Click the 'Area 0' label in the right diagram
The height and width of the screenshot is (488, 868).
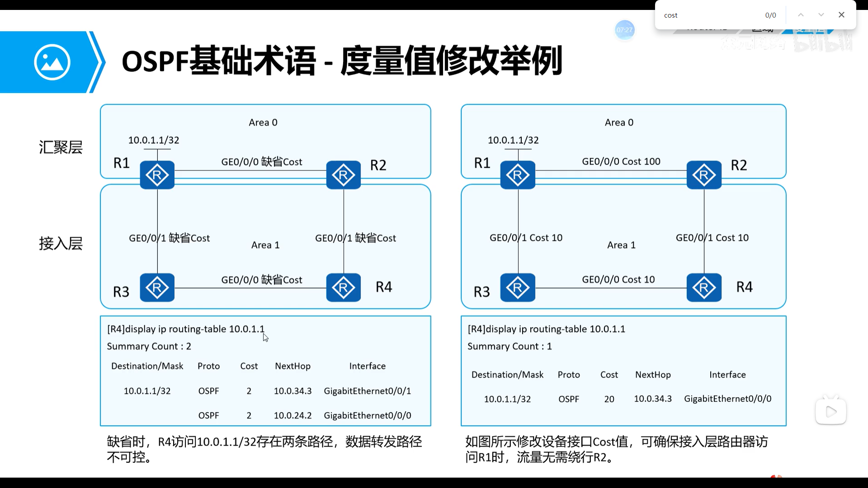tap(619, 122)
